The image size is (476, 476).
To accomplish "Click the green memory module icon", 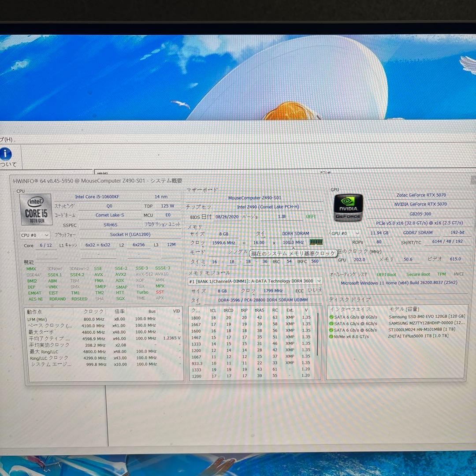I will (316, 242).
